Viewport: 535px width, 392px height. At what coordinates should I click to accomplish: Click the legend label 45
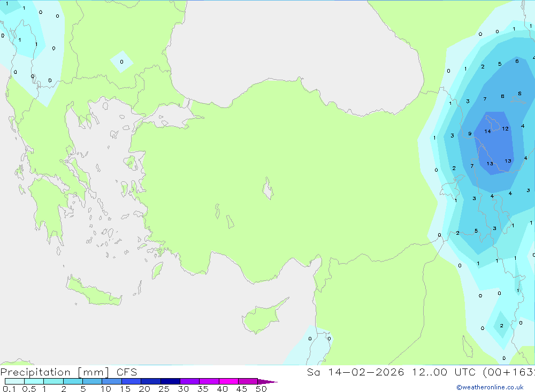tap(242, 389)
